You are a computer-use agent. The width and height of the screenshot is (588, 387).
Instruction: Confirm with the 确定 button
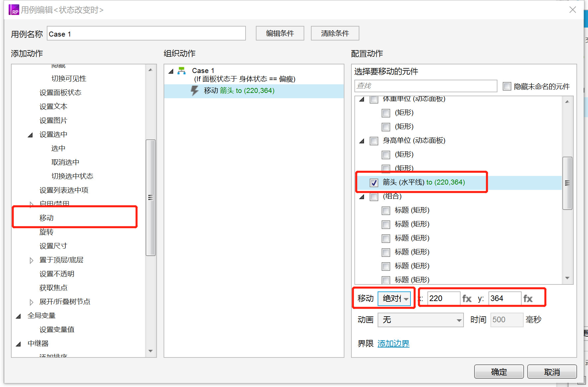pyautogui.click(x=499, y=372)
